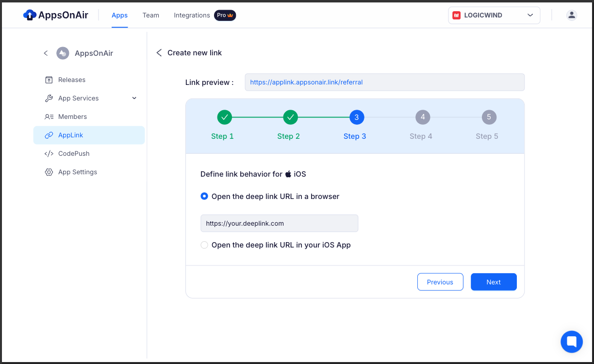Click the Apple iOS logo

(288, 174)
